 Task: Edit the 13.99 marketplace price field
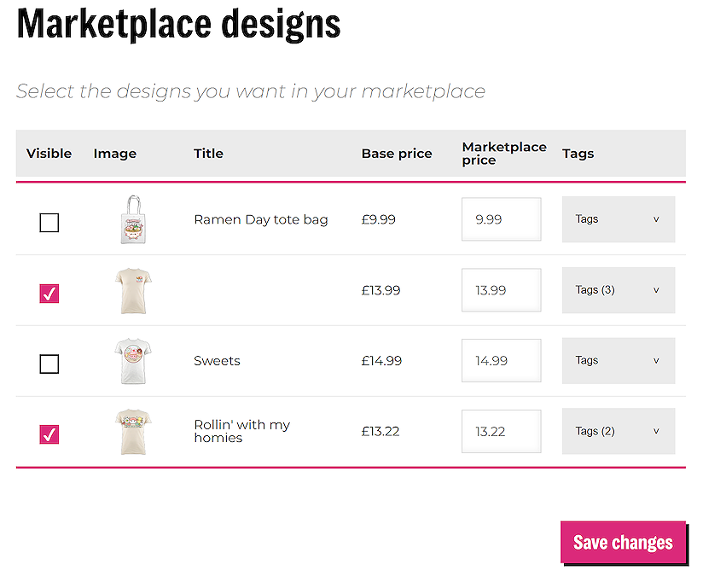point(501,290)
